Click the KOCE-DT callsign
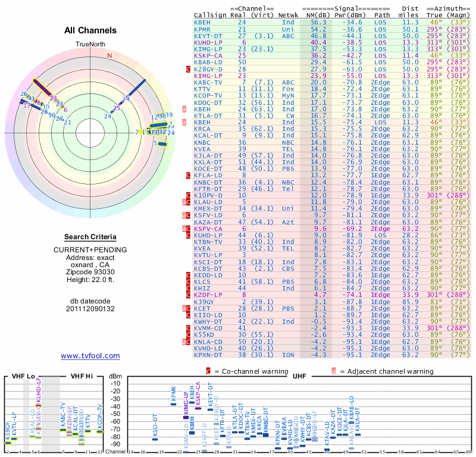This screenshot has height=457, width=476. pos(208,168)
